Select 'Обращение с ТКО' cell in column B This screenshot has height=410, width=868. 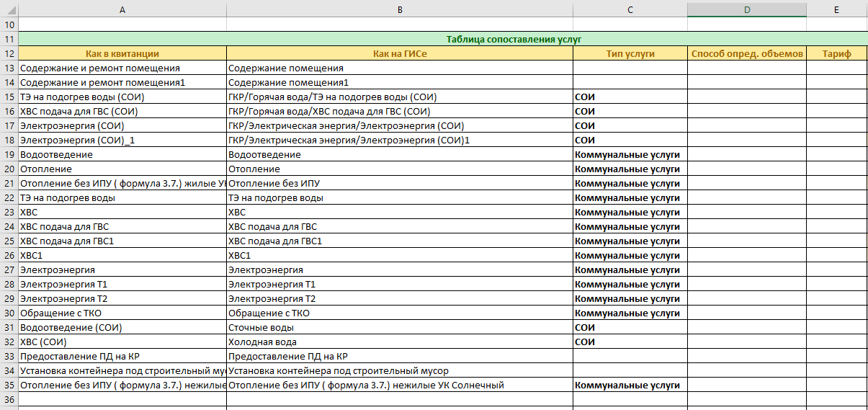point(400,313)
